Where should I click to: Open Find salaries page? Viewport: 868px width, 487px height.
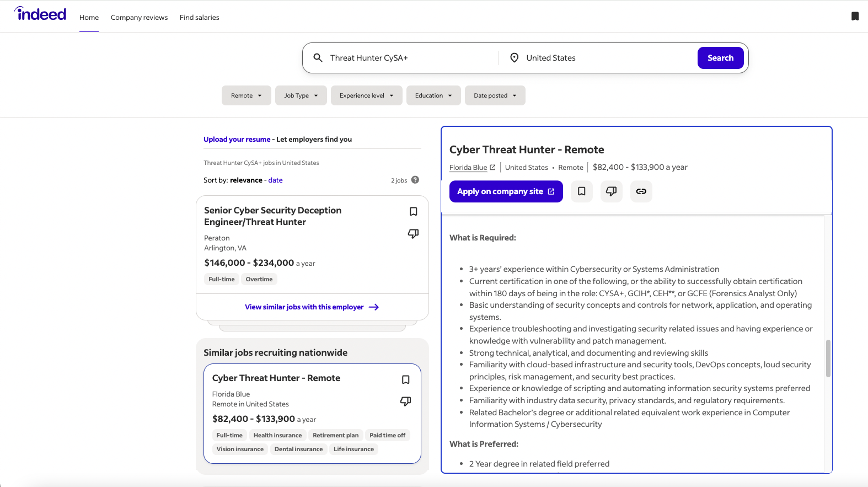pos(199,18)
